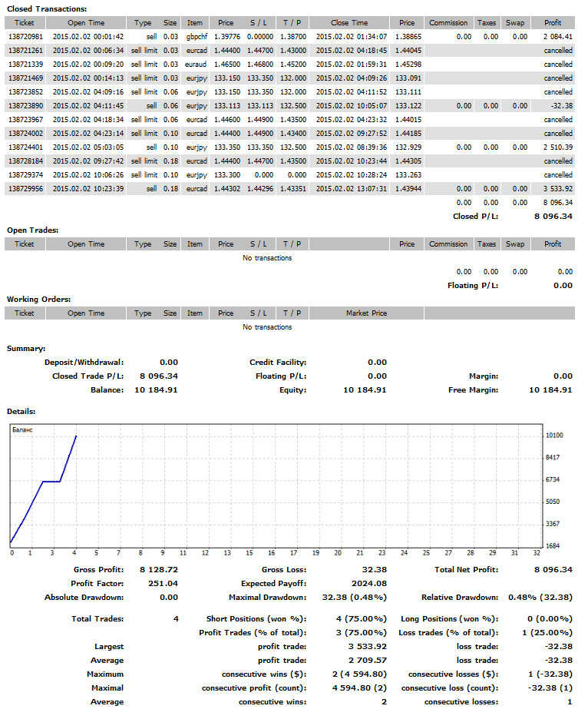The image size is (588, 709).
Task: Click consecutive profit value 4 594.80 (2)
Action: pyautogui.click(x=360, y=687)
